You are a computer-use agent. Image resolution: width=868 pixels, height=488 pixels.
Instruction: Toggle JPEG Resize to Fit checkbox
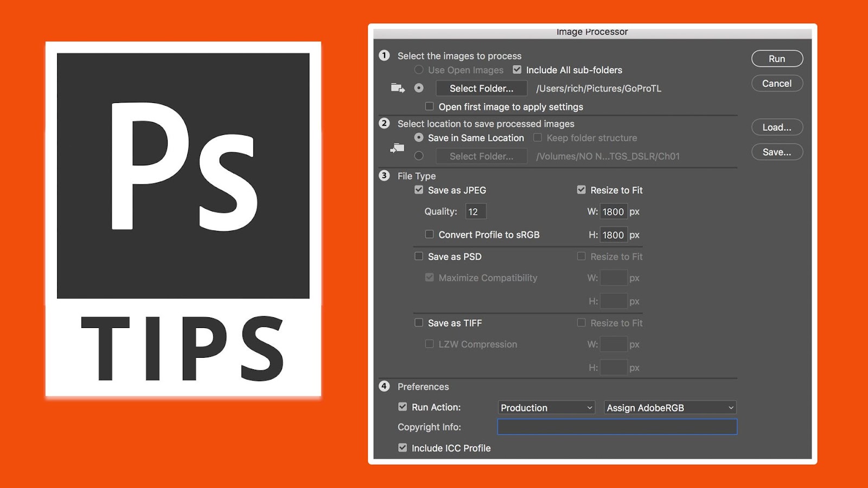coord(582,190)
